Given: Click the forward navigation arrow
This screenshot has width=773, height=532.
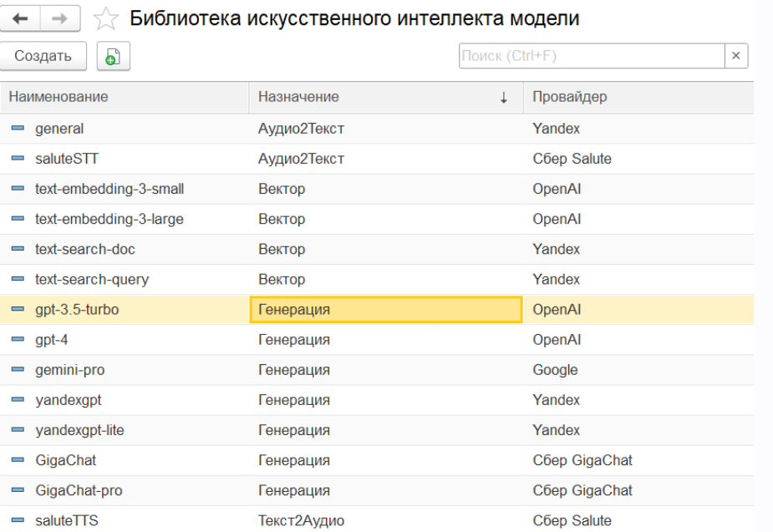Looking at the screenshot, I should tap(59, 19).
